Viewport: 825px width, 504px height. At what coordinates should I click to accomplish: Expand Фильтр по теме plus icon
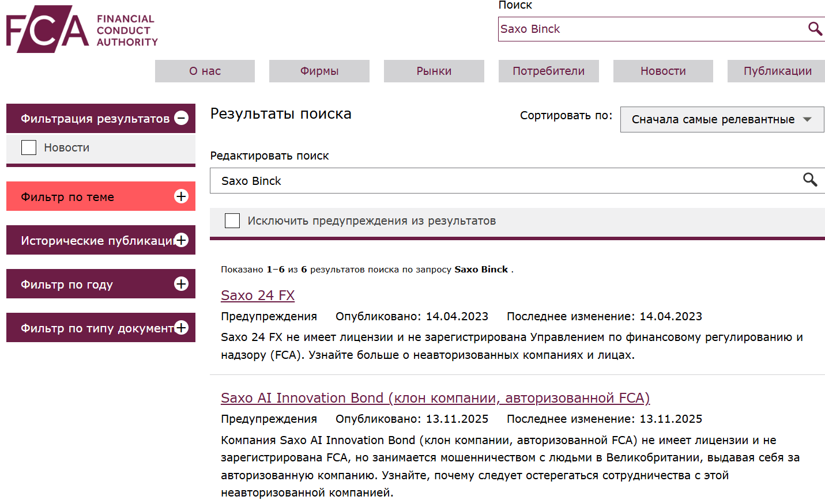coord(181,196)
